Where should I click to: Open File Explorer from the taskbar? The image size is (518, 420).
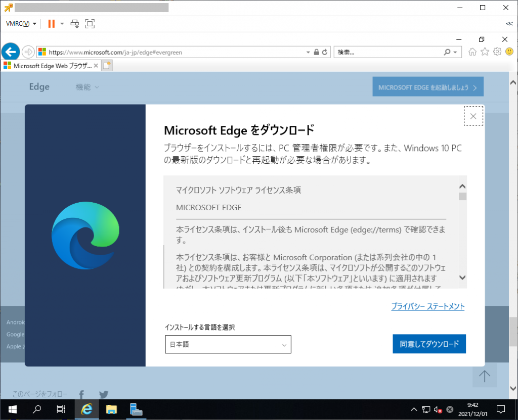(111, 410)
